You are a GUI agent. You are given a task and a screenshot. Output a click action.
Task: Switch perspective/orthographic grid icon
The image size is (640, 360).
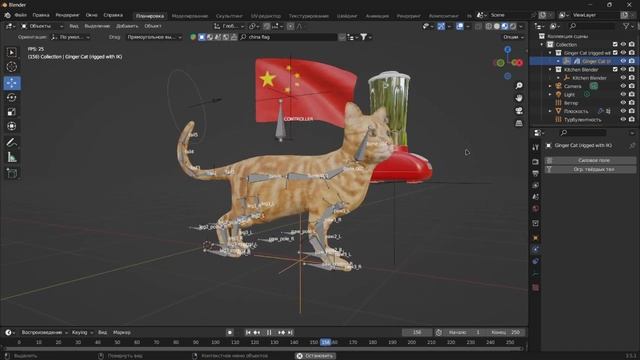click(519, 123)
